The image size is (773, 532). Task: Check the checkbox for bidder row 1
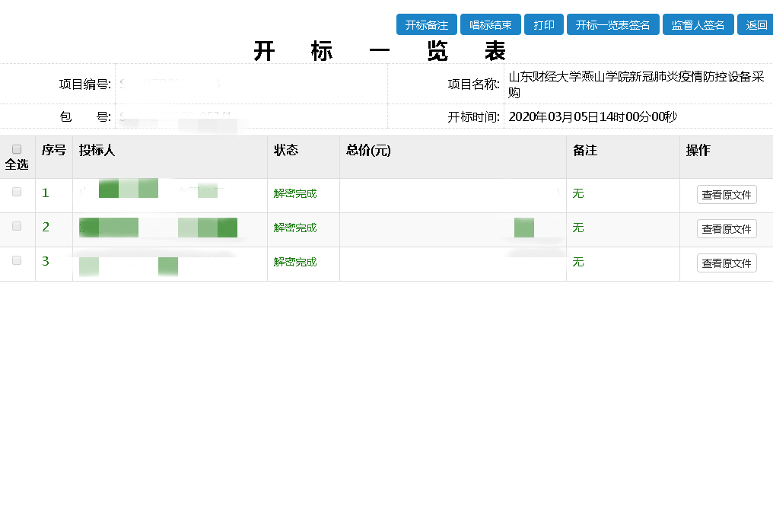click(17, 193)
